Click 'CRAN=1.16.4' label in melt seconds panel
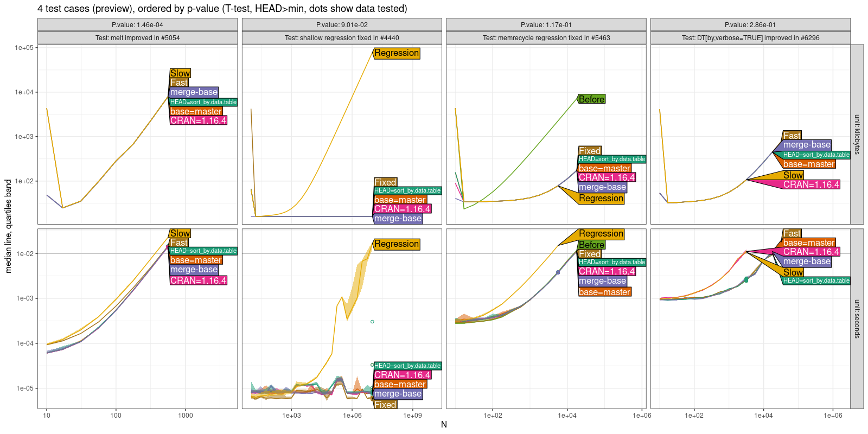 (x=198, y=280)
